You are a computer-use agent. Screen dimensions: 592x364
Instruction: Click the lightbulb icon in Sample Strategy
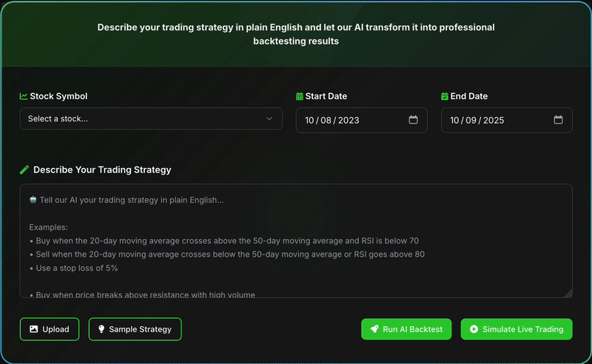tap(101, 329)
